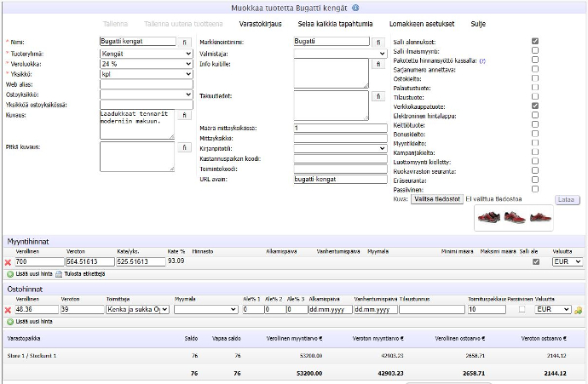Focus the Toimituspakkaus field showing 10

point(487,309)
